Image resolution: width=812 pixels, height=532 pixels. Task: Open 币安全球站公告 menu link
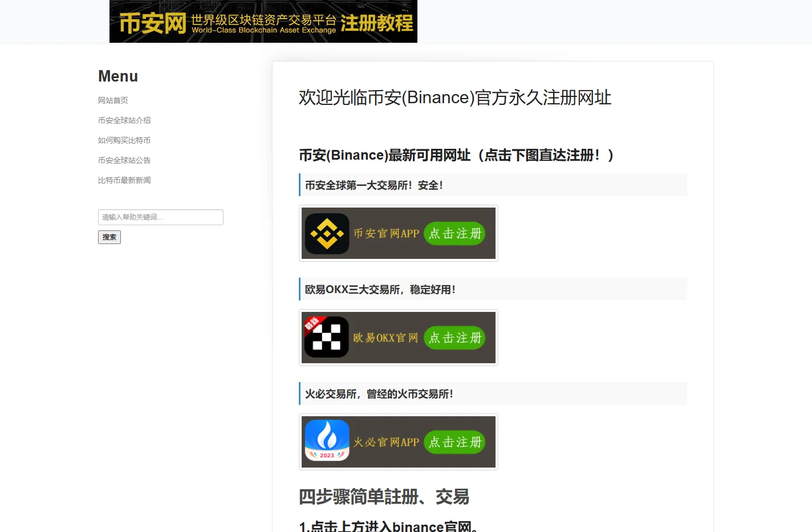(124, 160)
